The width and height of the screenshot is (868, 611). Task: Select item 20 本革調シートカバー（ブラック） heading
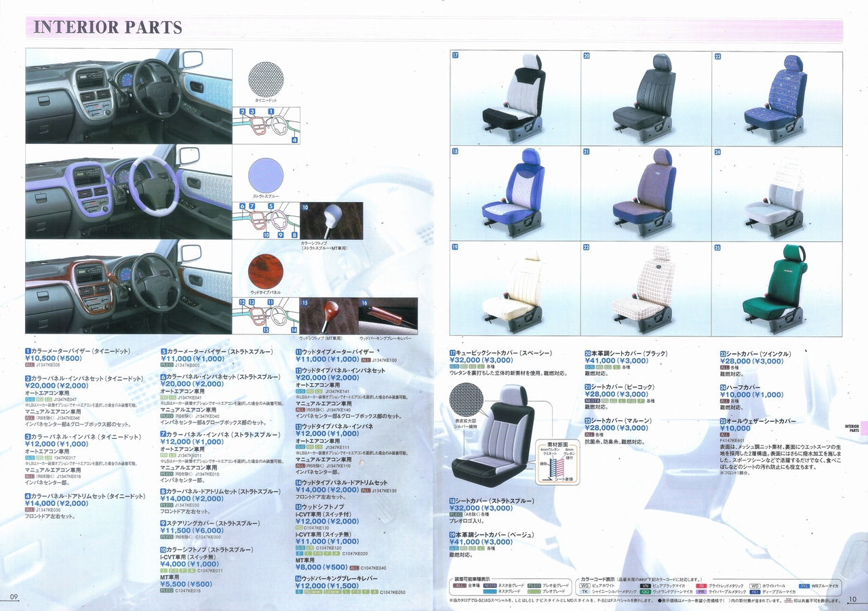point(626,353)
